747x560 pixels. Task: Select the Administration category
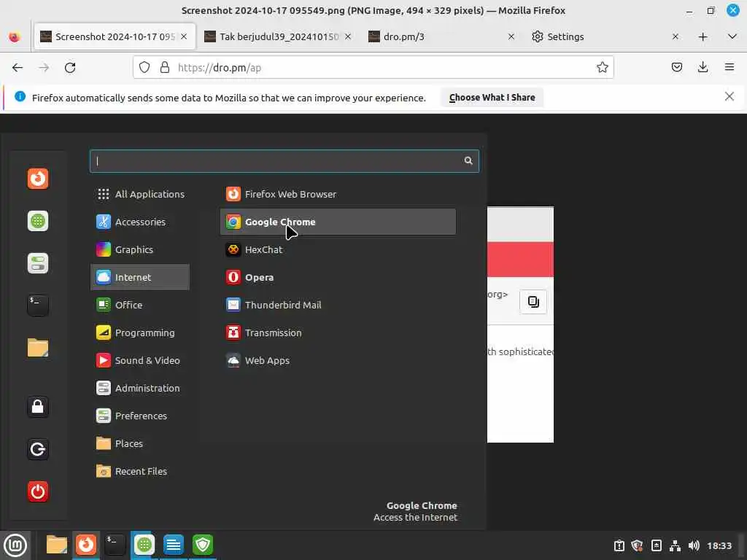coord(140,388)
